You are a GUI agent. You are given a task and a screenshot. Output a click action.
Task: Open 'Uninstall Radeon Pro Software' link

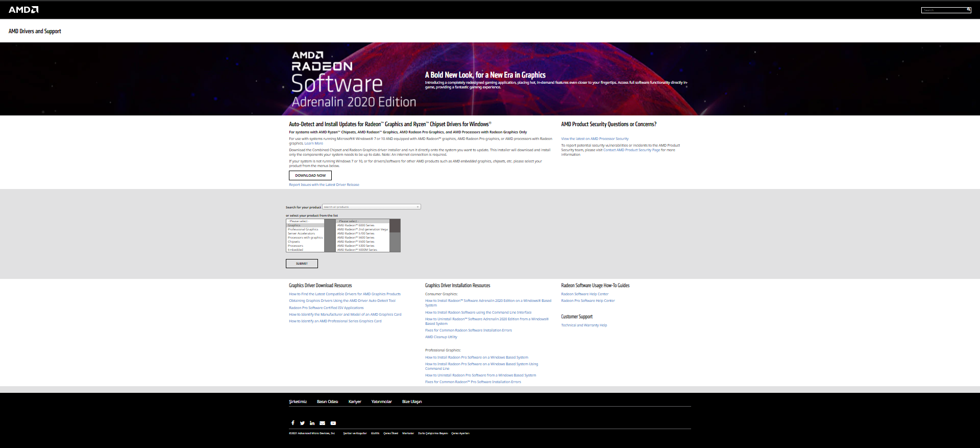tap(481, 375)
